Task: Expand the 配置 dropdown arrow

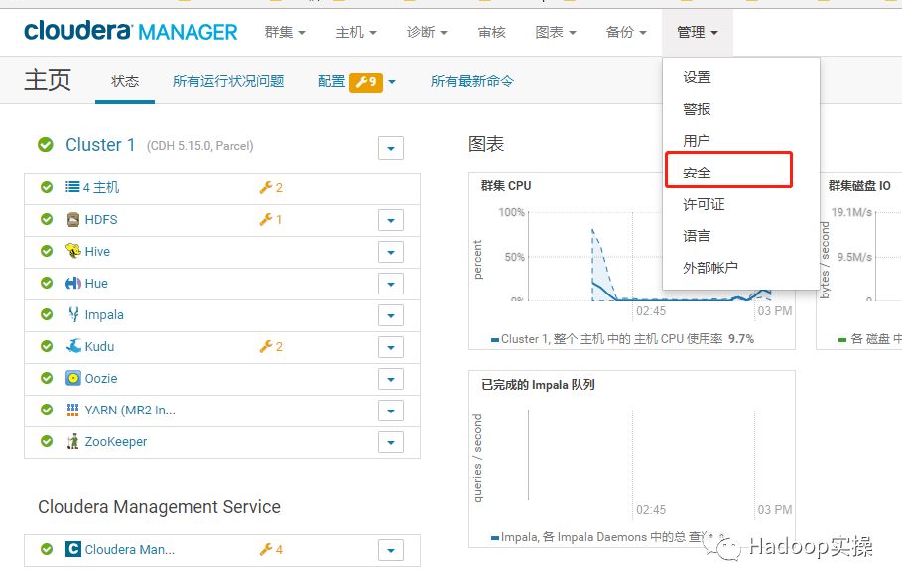Action: click(392, 82)
